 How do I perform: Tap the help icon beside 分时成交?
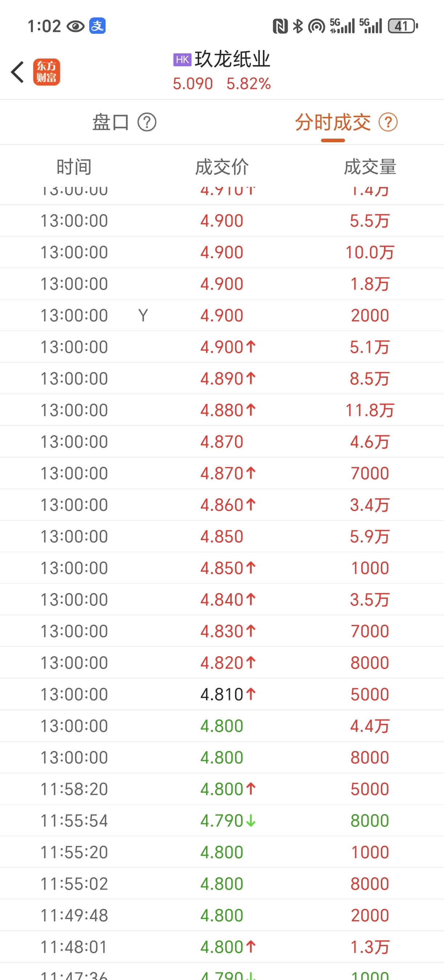click(x=388, y=123)
